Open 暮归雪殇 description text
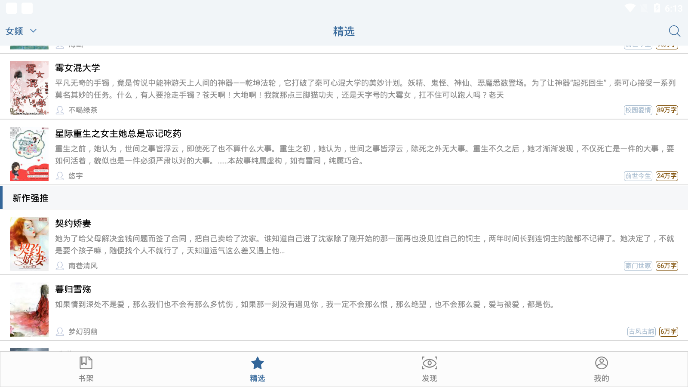The image size is (688, 387). click(x=305, y=304)
